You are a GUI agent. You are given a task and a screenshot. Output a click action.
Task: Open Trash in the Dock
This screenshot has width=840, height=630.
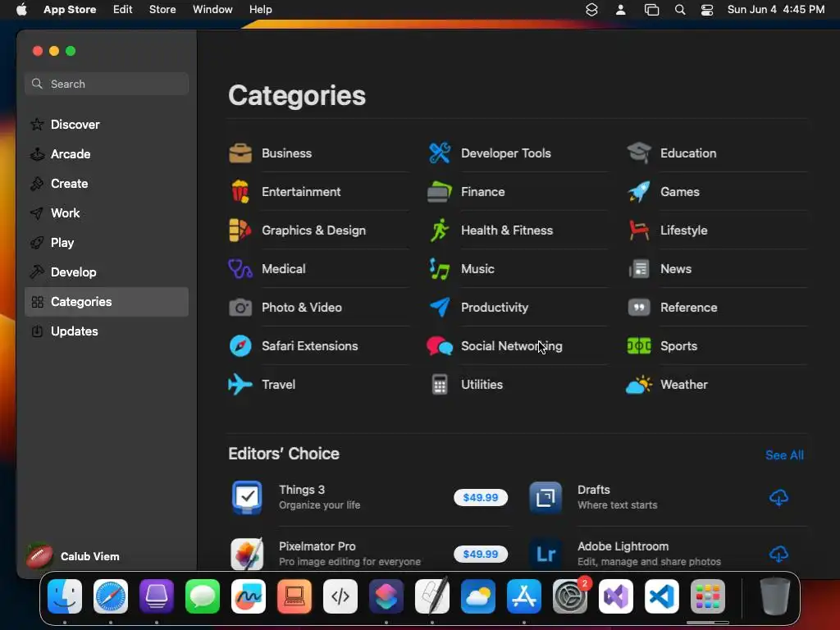coord(774,596)
